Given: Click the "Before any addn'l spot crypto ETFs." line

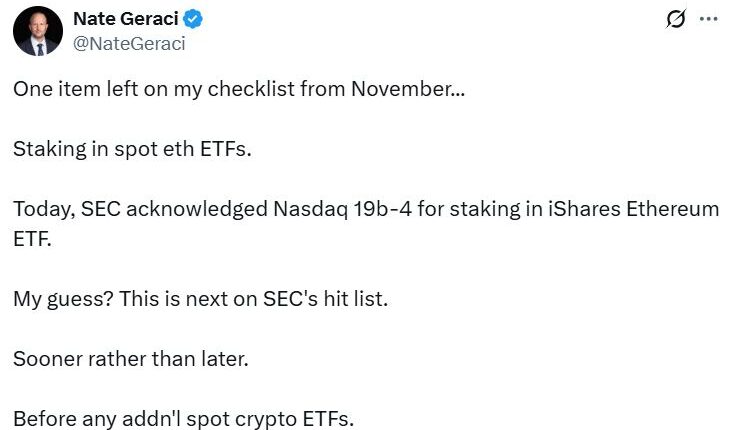Looking at the screenshot, I should point(183,419).
